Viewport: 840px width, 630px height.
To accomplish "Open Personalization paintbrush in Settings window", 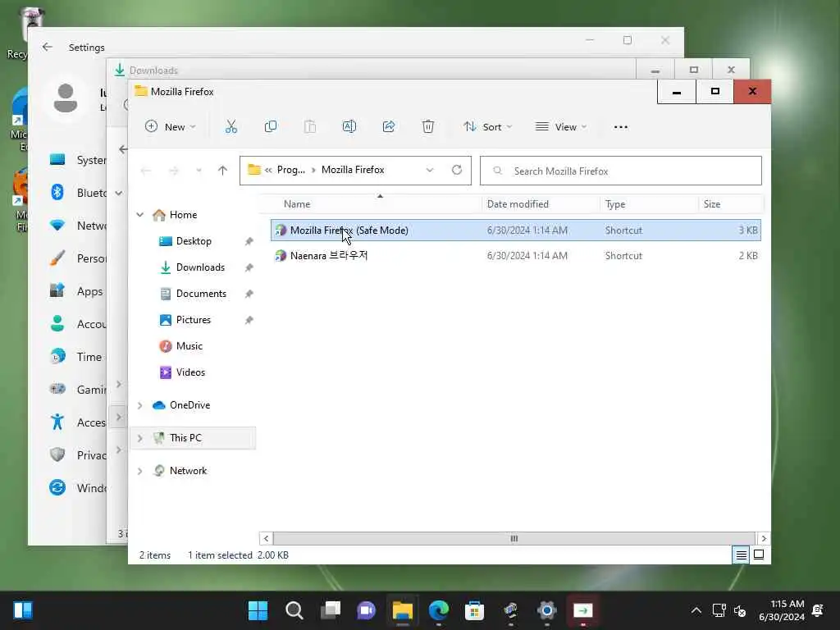I will tap(76, 258).
